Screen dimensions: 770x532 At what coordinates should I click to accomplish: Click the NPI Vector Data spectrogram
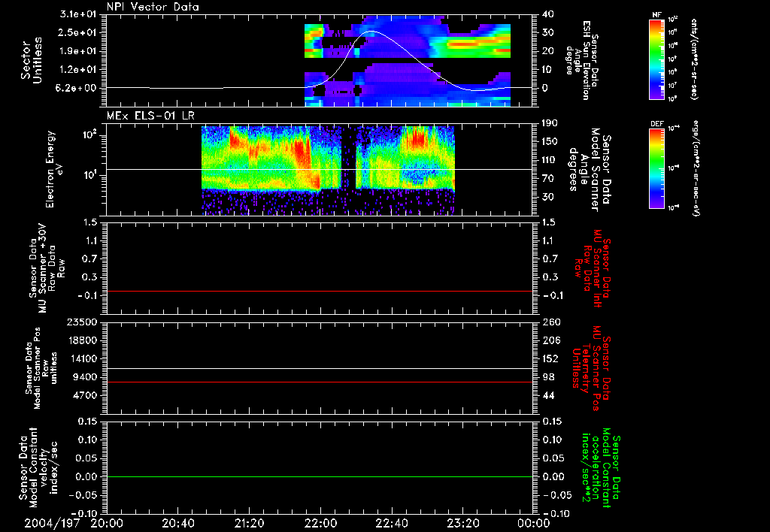click(x=408, y=62)
